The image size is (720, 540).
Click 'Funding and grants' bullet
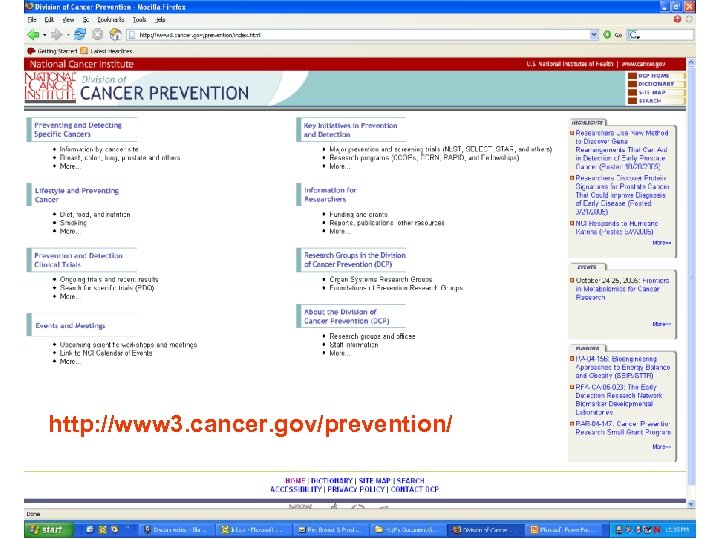pyautogui.click(x=358, y=214)
